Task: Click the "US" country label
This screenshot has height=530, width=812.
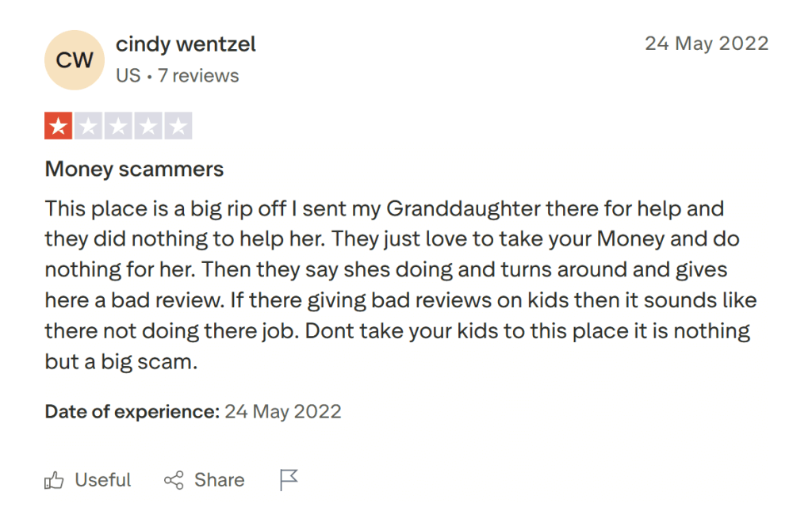Action: [128, 76]
